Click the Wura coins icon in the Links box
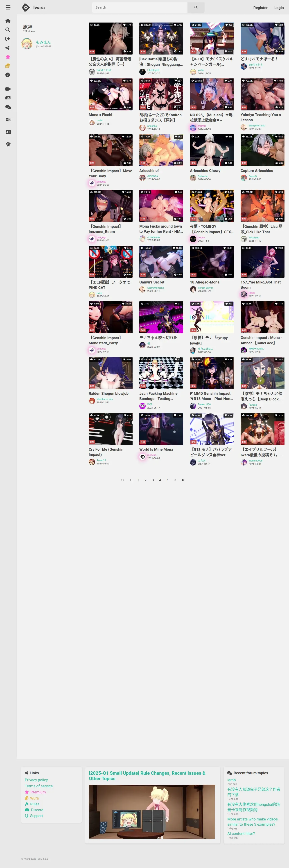The height and width of the screenshot is (868, 289). tap(27, 798)
